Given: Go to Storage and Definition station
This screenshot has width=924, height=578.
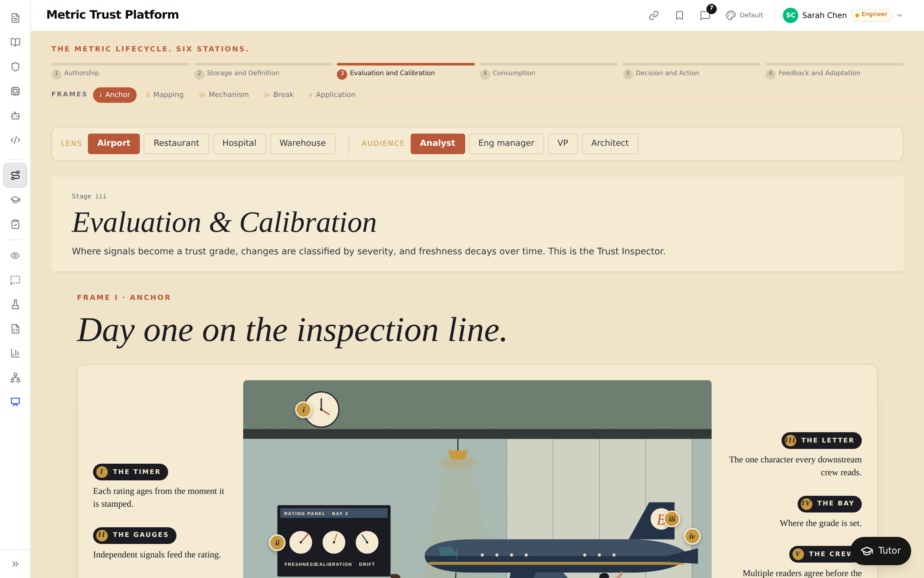Looking at the screenshot, I should pos(263,71).
